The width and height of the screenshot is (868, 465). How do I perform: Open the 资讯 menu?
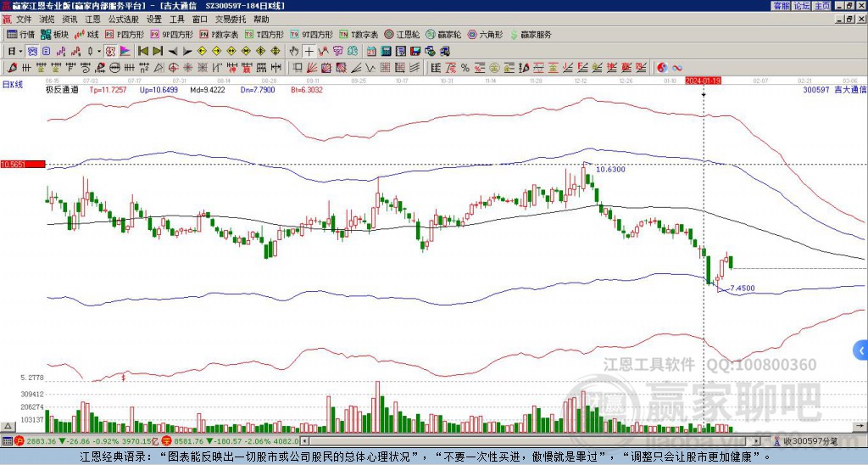click(x=70, y=20)
